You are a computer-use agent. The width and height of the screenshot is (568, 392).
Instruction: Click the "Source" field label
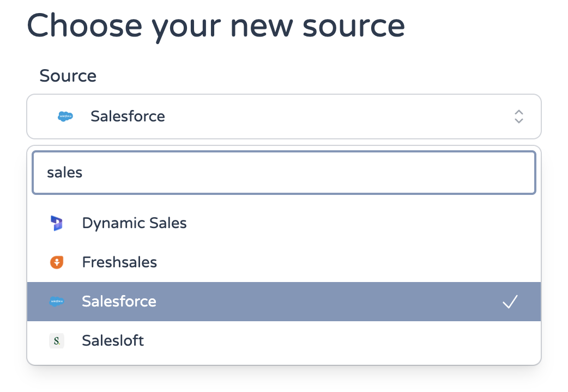point(68,76)
